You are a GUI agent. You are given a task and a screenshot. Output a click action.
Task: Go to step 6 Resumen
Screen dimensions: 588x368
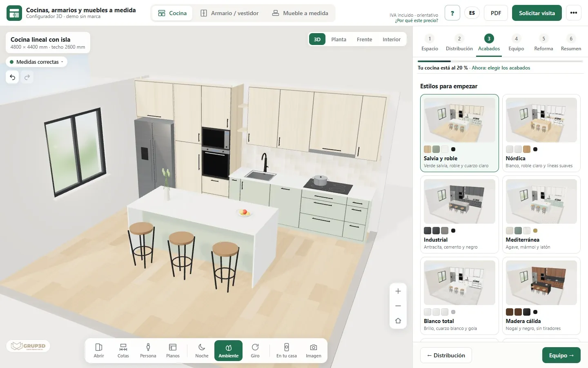click(571, 43)
